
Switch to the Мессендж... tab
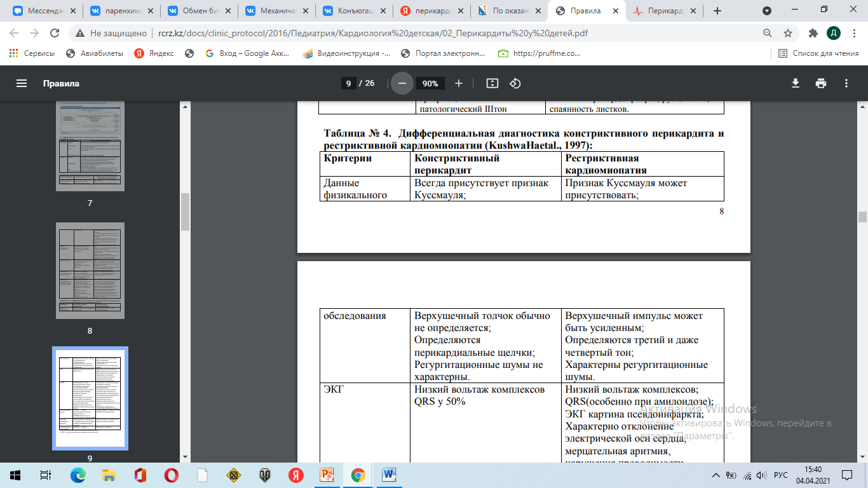(38, 11)
